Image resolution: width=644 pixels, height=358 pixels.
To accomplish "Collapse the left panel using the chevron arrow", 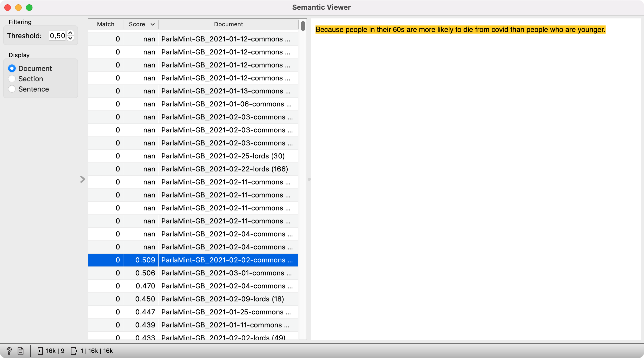I will point(83,179).
